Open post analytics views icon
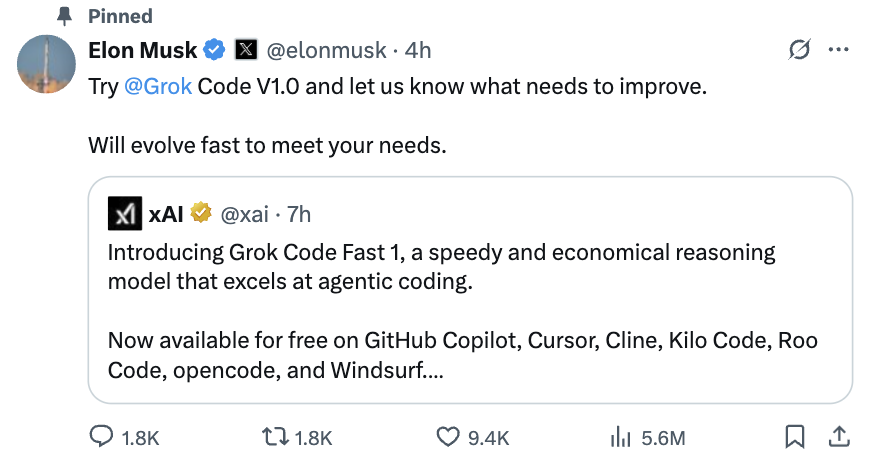This screenshot has width=870, height=468. point(619,437)
